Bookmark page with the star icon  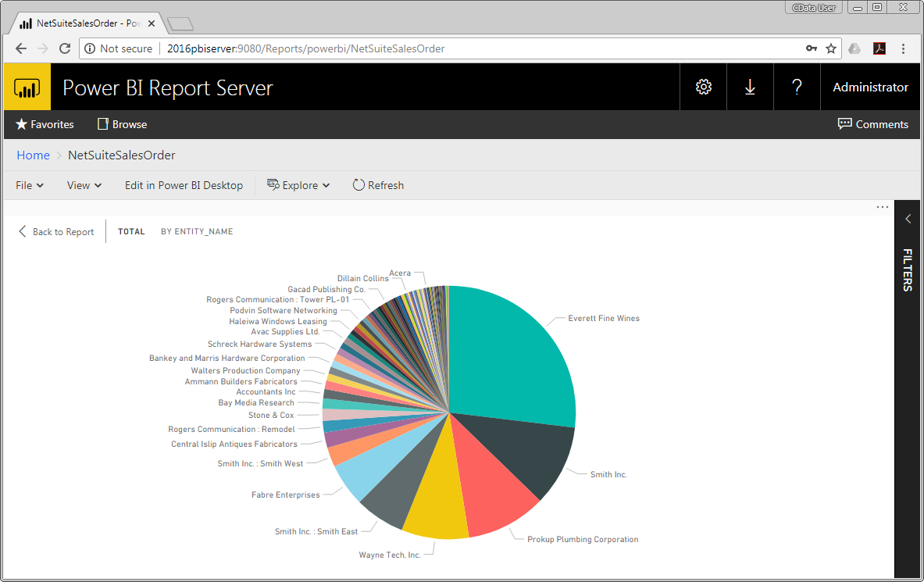[x=831, y=48]
